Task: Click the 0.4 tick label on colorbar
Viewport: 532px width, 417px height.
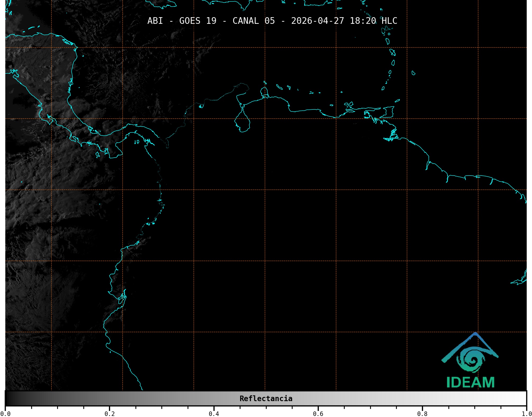Action: click(214, 414)
